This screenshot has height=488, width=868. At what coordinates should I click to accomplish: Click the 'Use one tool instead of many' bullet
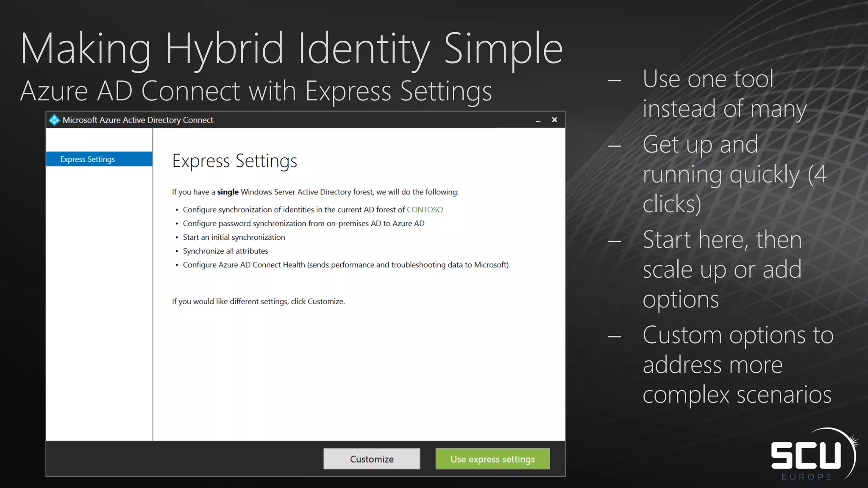(724, 94)
